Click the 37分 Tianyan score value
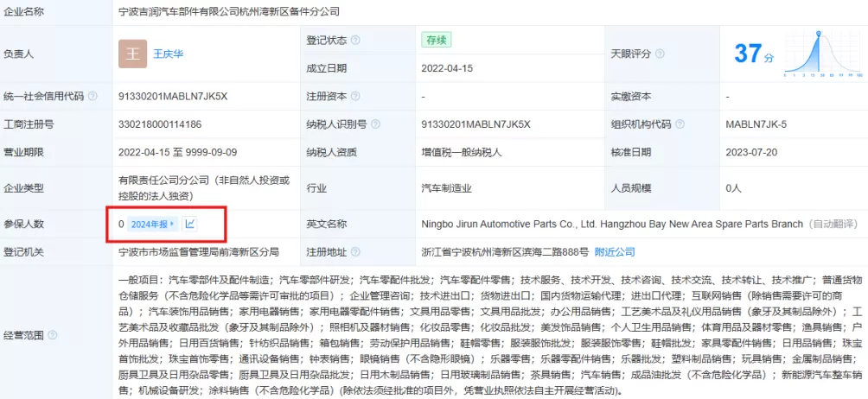 point(754,54)
